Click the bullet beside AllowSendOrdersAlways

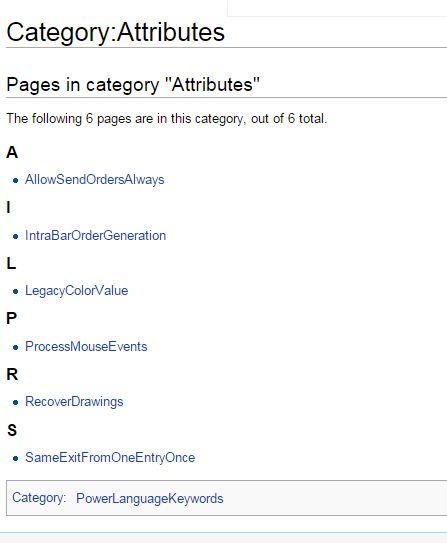[x=15, y=180]
